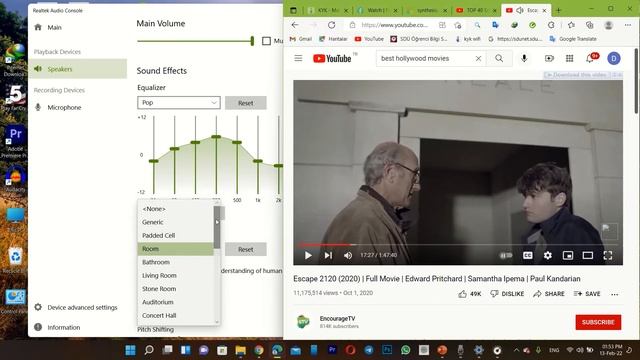Toggle autoplay switch in player

click(x=506, y=256)
